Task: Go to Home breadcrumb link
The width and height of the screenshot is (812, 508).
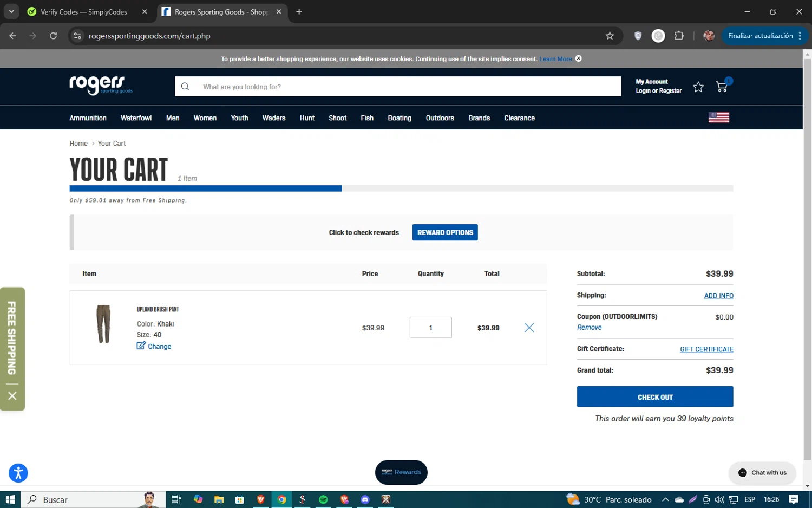Action: click(x=78, y=144)
